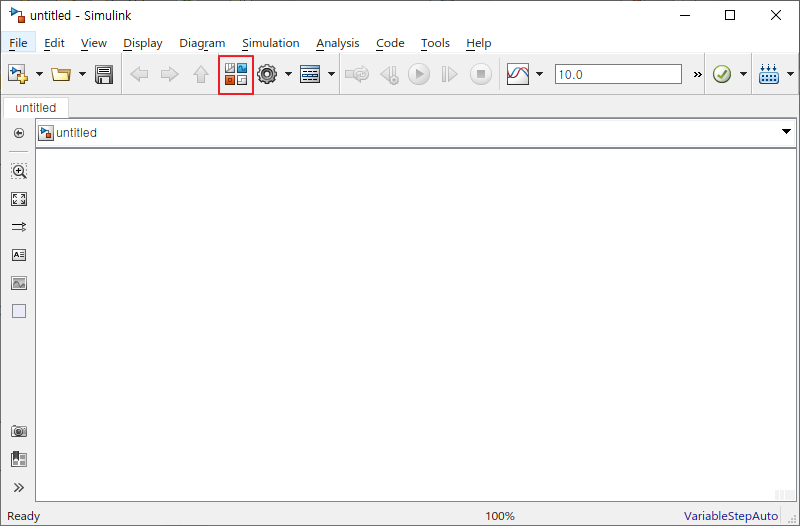
Task: Click the Fit to View icon
Action: tap(19, 199)
